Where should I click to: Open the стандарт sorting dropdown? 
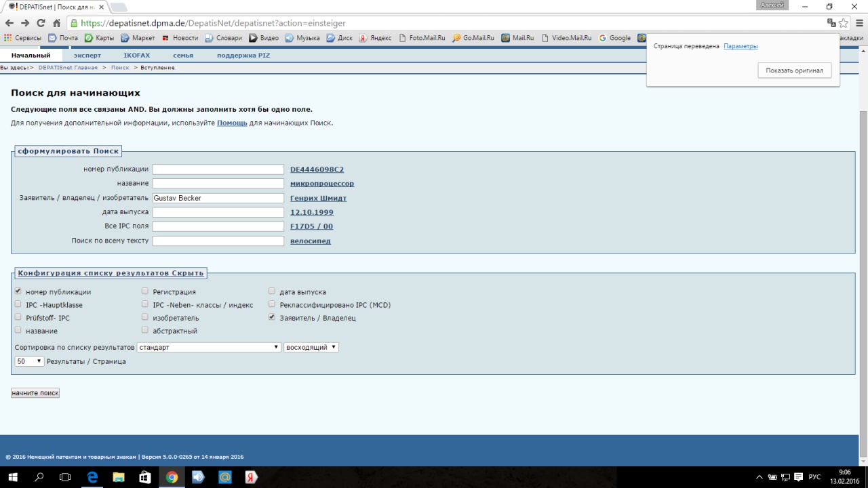[208, 347]
